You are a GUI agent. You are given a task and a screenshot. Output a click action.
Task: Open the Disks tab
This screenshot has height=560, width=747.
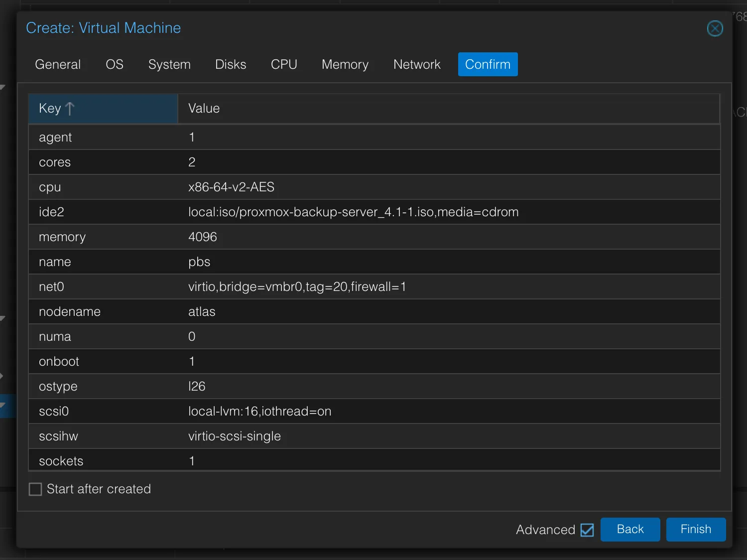[x=231, y=64]
